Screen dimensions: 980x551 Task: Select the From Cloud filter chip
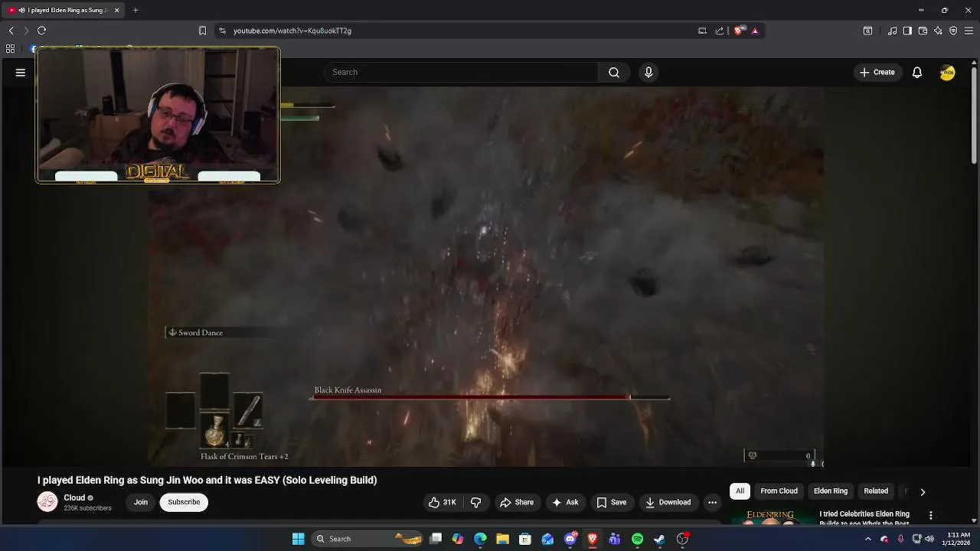tap(779, 491)
